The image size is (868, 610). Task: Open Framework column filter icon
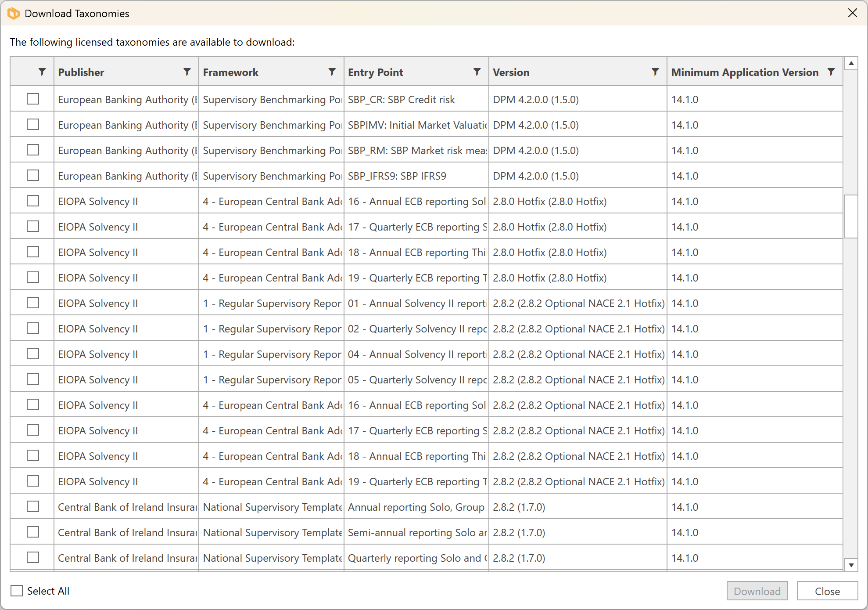332,72
